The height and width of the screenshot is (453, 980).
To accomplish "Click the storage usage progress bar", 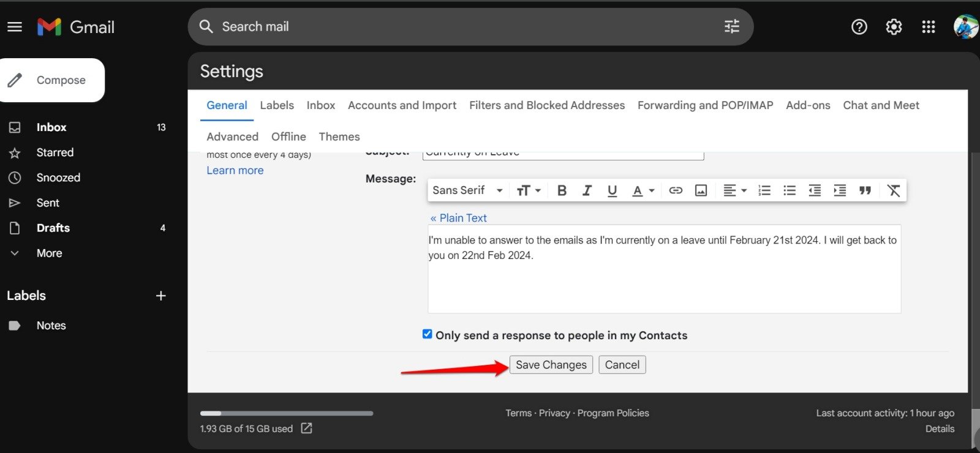I will click(287, 413).
